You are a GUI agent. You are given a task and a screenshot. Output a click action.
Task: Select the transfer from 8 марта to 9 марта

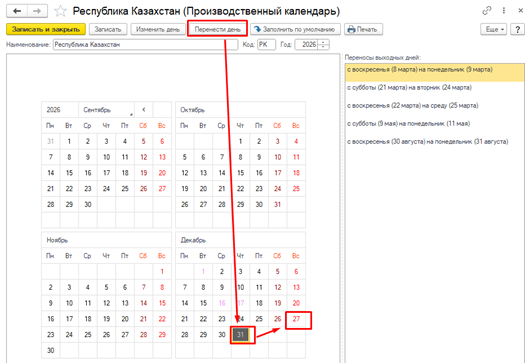[435, 72]
